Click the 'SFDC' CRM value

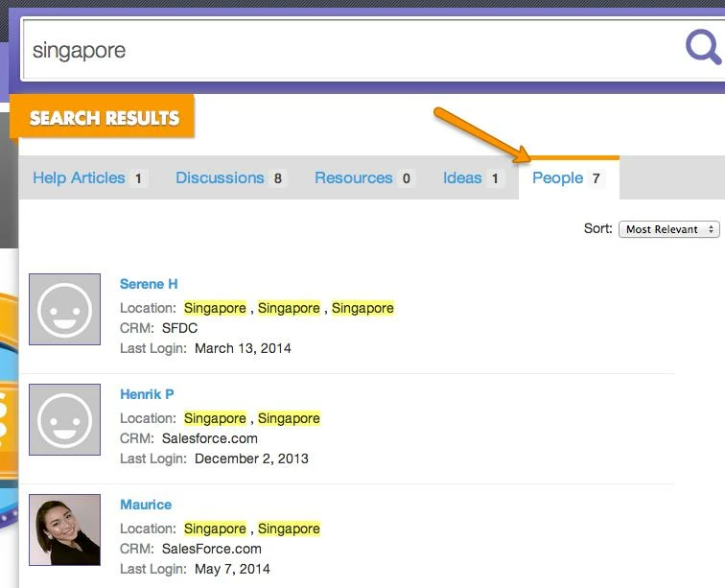[179, 328]
